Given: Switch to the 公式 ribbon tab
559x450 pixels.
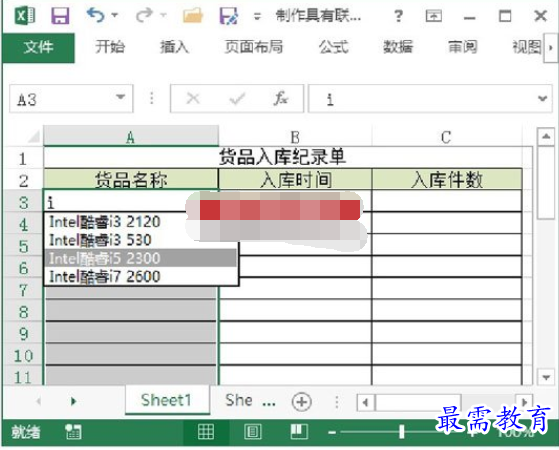Looking at the screenshot, I should tap(333, 47).
